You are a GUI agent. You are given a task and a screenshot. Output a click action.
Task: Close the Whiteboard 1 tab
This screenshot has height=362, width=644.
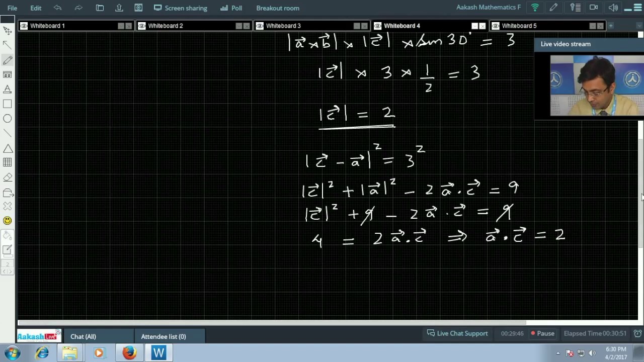[129, 26]
